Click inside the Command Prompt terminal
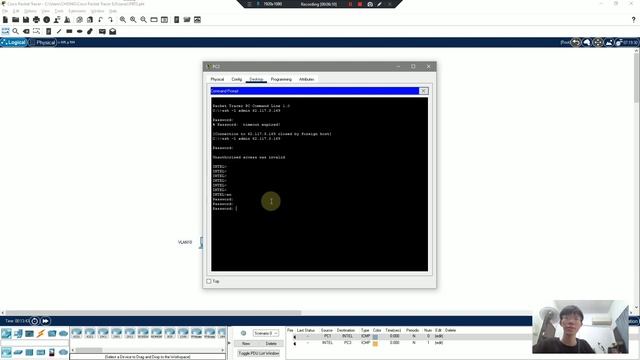The height and width of the screenshot is (360, 640). coord(320,184)
